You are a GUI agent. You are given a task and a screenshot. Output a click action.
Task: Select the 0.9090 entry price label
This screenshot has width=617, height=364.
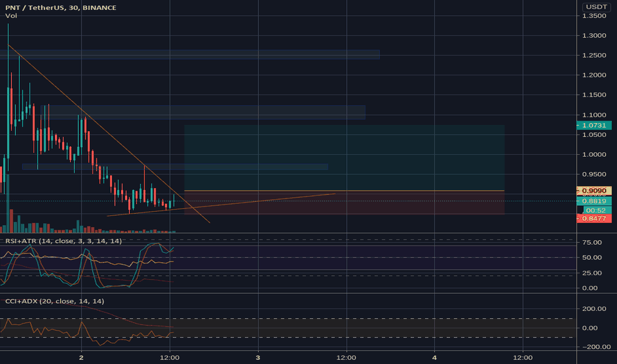point(594,191)
